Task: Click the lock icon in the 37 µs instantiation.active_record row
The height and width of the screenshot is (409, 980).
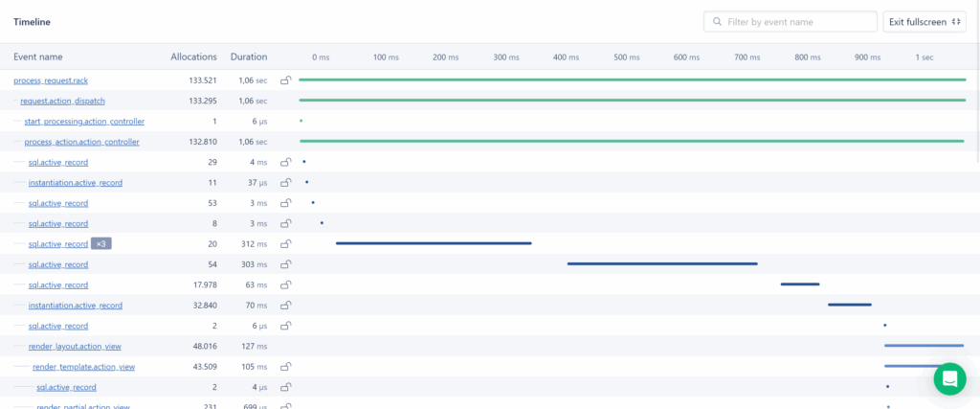Action: (x=285, y=183)
